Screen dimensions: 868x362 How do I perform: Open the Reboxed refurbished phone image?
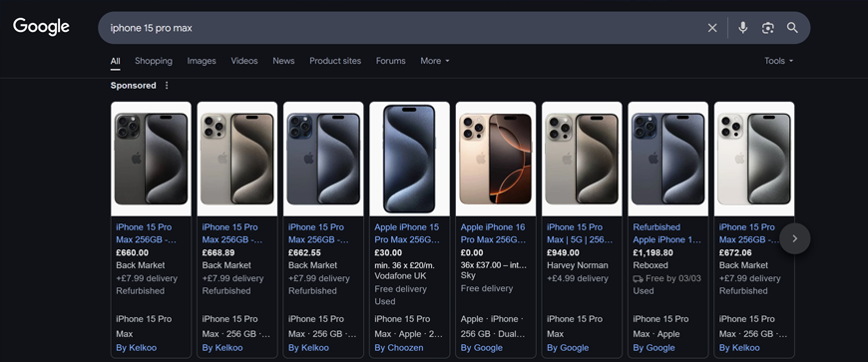[x=668, y=159]
